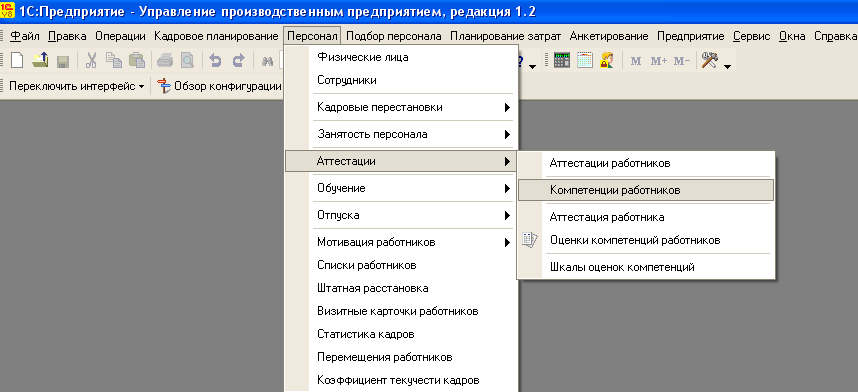
Task: Click the Обзор конфигурации button text
Action: (x=228, y=87)
